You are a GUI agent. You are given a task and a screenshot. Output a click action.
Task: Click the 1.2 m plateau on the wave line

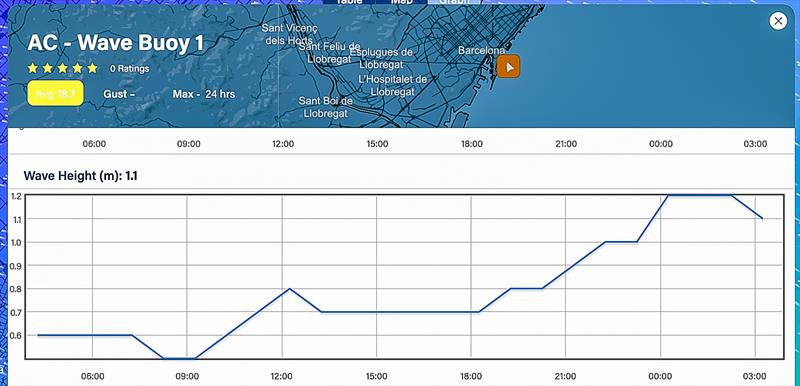(x=699, y=195)
